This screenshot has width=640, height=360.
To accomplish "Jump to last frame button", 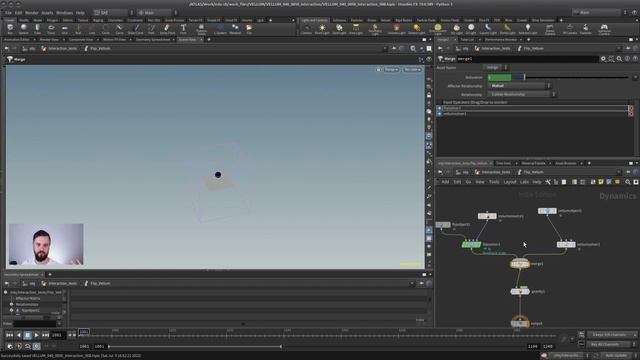I will 45,335.
